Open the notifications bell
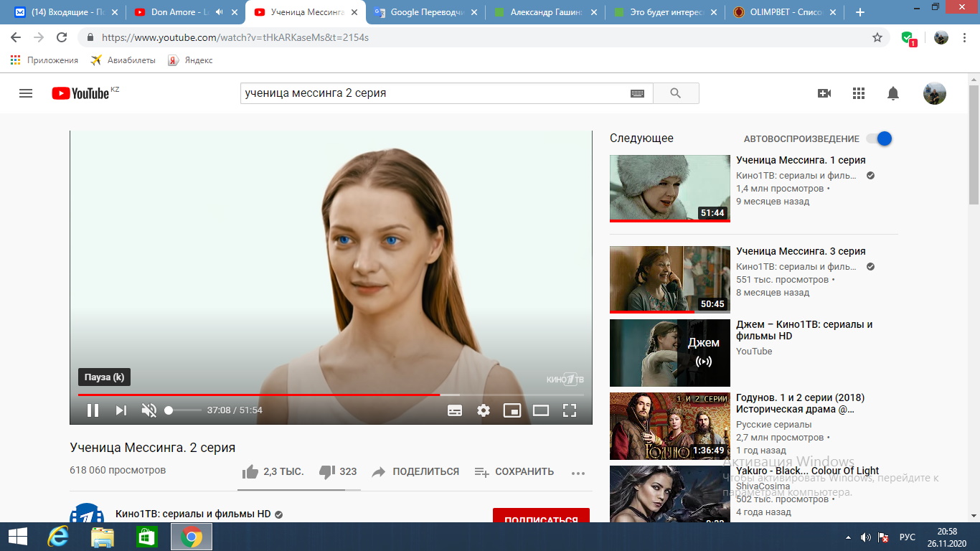 [x=893, y=93]
